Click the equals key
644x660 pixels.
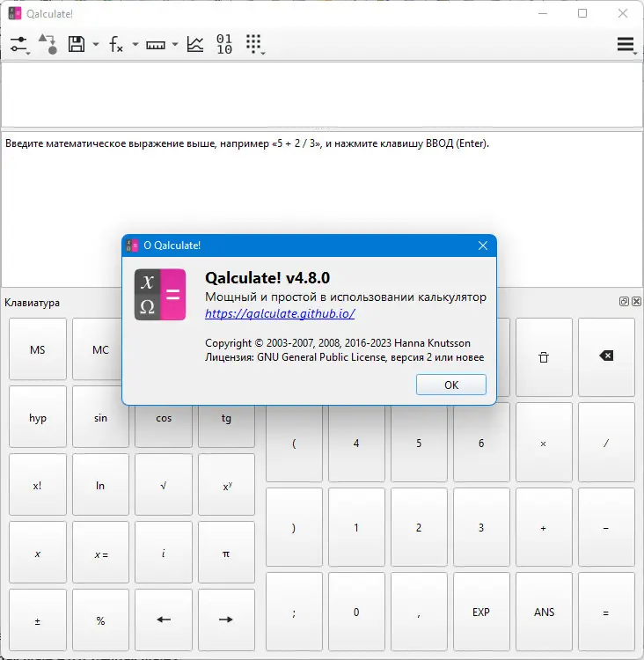click(606, 612)
